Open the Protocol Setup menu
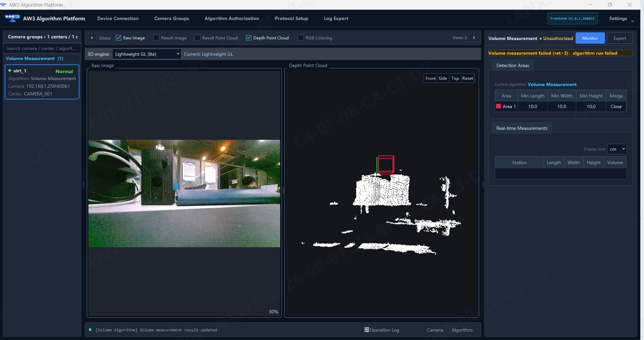Image resolution: width=644 pixels, height=340 pixels. point(291,18)
